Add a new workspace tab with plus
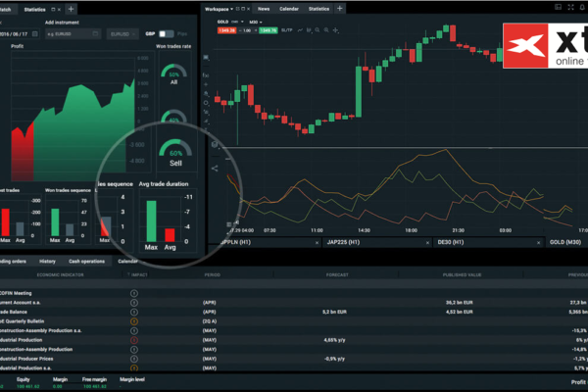Image resolution: width=588 pixels, height=392 pixels. click(340, 8)
